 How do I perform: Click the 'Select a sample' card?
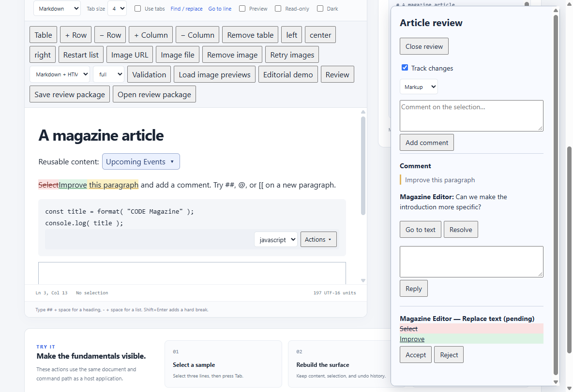coord(223,364)
